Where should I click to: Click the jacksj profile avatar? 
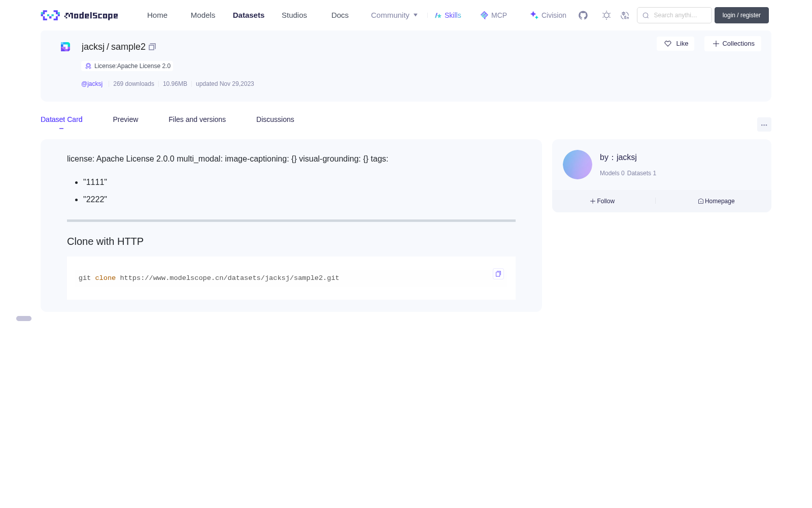click(578, 165)
